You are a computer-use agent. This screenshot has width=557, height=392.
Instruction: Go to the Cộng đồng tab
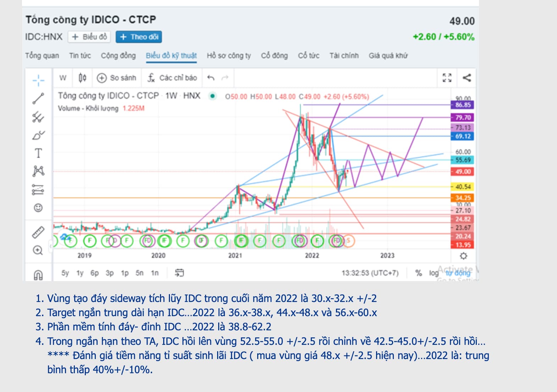pyautogui.click(x=118, y=56)
